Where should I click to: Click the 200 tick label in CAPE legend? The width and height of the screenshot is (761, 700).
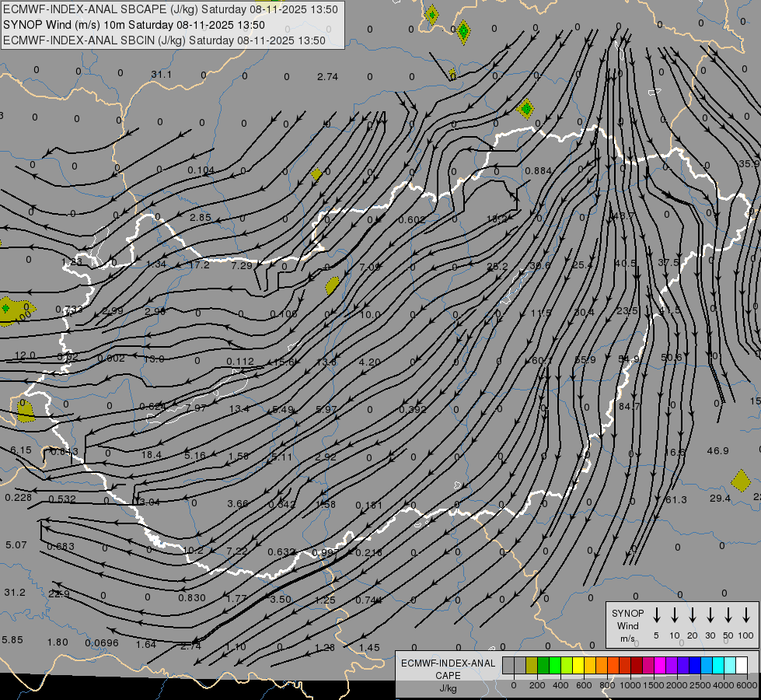coord(537,685)
